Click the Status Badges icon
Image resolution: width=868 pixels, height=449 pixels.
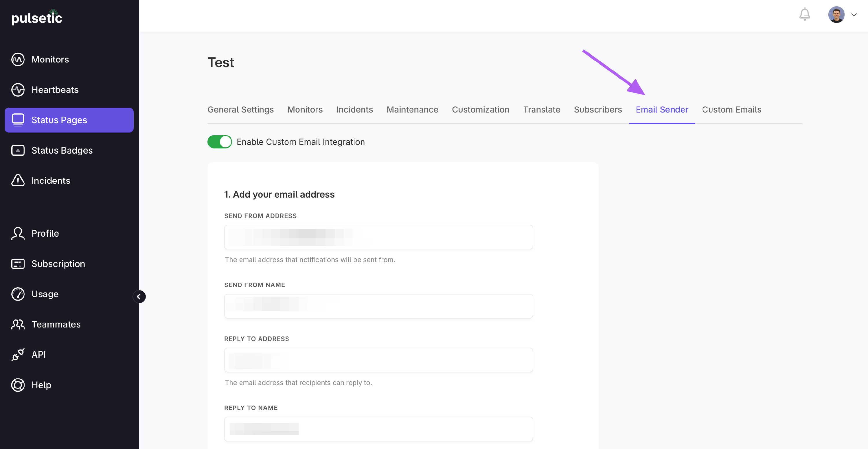(18, 150)
